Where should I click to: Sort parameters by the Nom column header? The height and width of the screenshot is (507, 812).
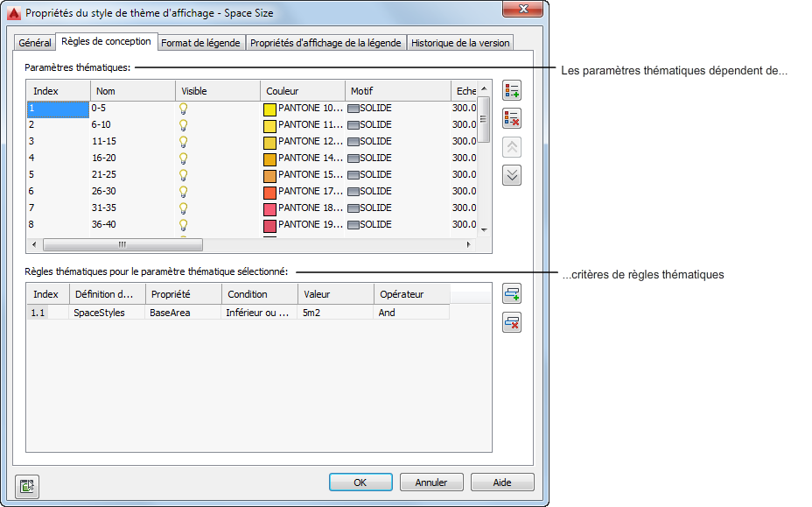133,91
